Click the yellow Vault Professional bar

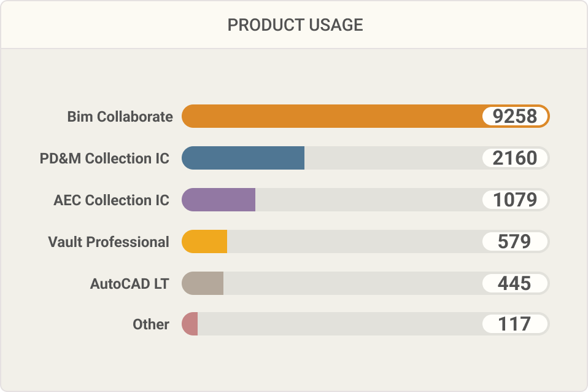point(204,241)
